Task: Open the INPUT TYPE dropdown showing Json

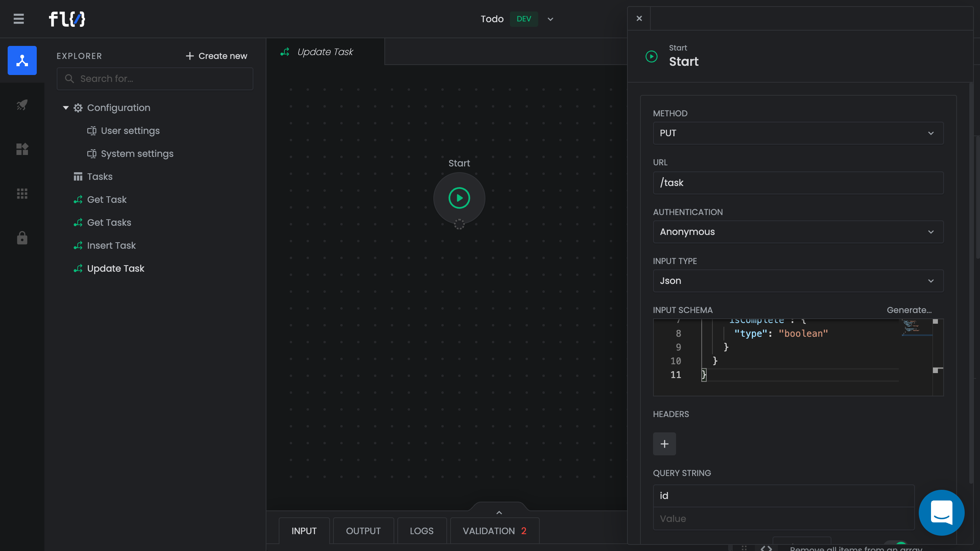Action: click(x=798, y=281)
